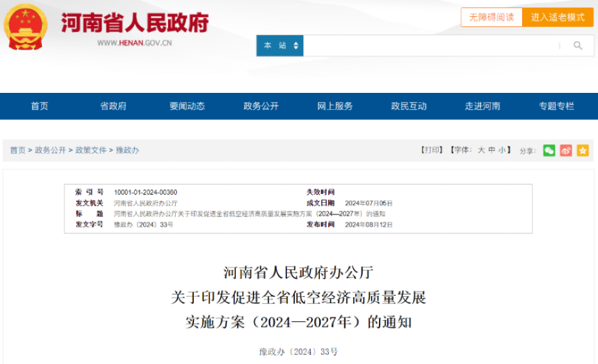This screenshot has width=598, height=364.
Task: Click the WWW.HENAN.GOV.CN URL text
Action: click(x=135, y=43)
